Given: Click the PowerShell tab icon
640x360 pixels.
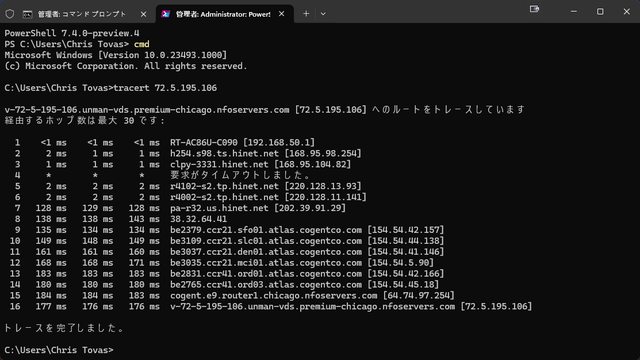Looking at the screenshot, I should tap(165, 14).
